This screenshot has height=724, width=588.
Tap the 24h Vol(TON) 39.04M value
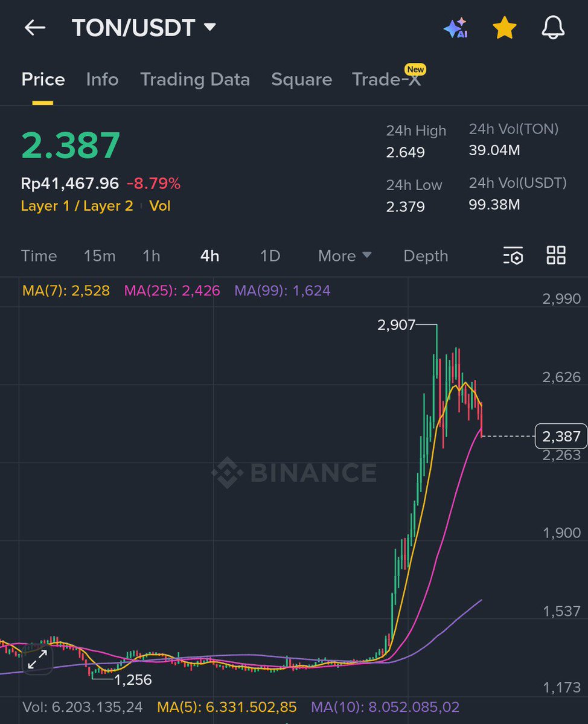coord(494,150)
